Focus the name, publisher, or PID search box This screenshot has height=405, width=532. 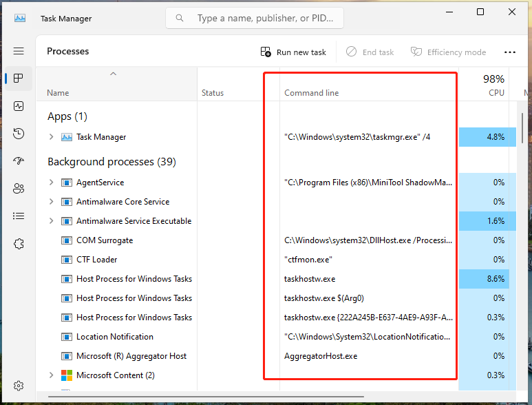[x=255, y=18]
